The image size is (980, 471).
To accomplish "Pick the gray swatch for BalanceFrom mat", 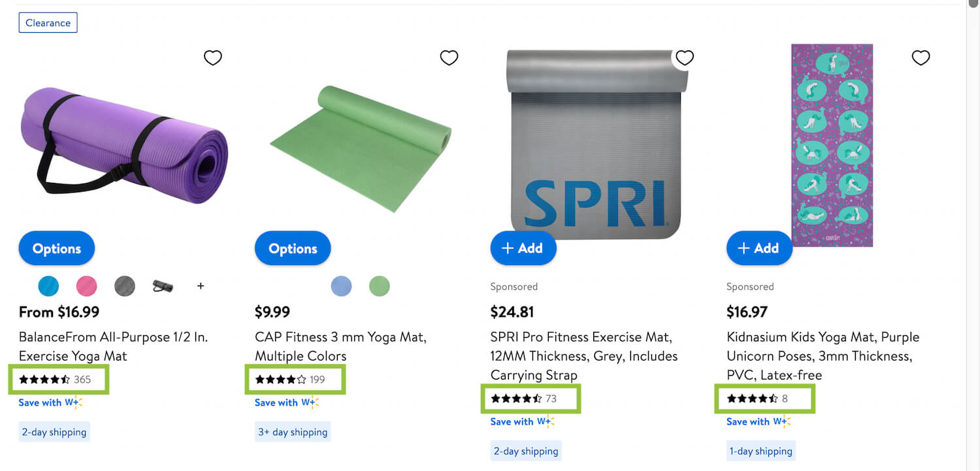I will pos(125,286).
